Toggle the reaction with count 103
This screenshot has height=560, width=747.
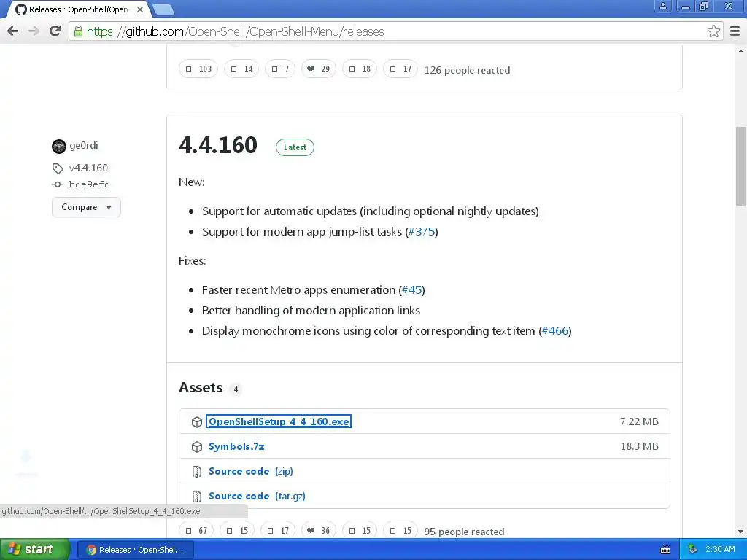point(198,69)
